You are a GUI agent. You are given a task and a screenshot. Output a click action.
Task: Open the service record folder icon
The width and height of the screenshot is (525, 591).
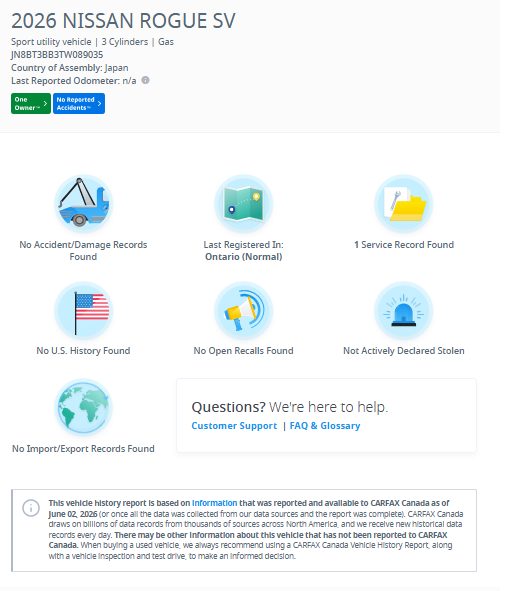click(x=404, y=204)
